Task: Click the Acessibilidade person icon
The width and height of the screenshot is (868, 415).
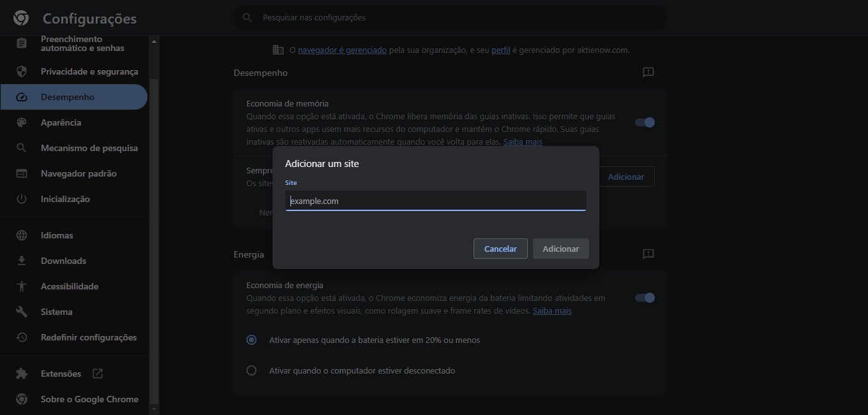Action: coord(22,286)
